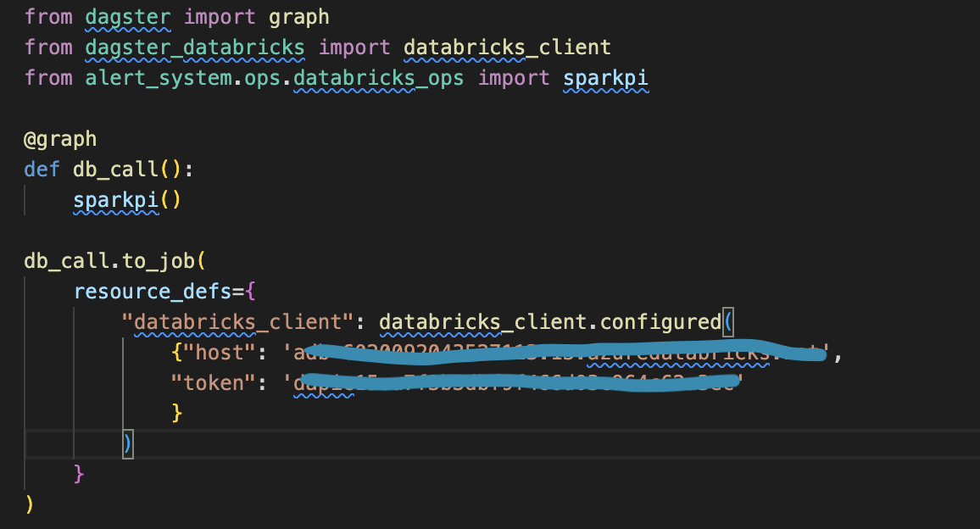Select the "import" keyword on the first line
Viewport: 980px width, 529px height.
click(220, 16)
